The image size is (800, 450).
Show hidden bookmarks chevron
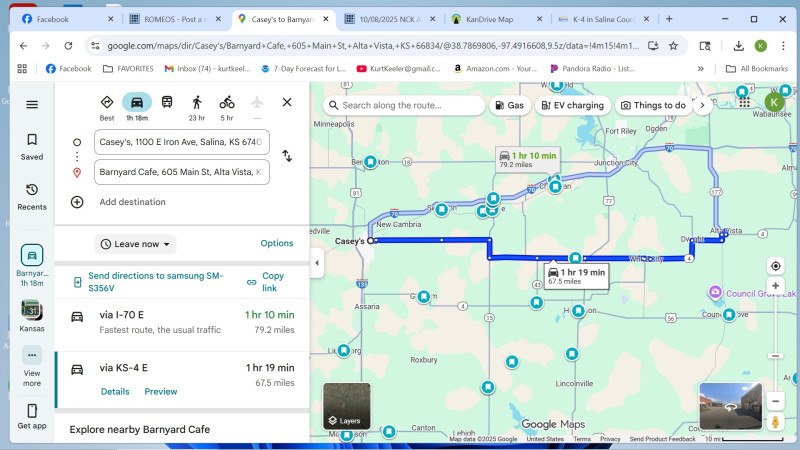tap(701, 68)
